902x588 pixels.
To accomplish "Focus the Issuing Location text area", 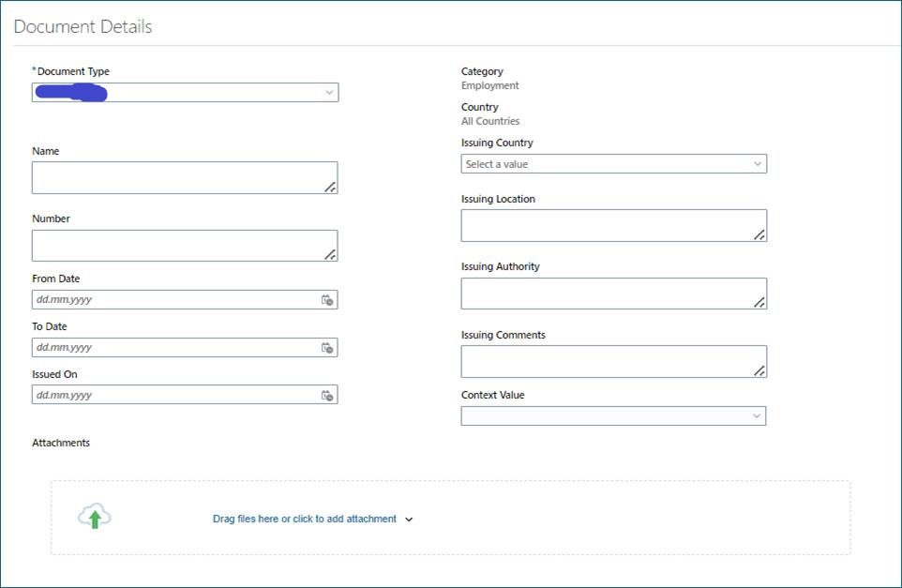I will point(614,225).
